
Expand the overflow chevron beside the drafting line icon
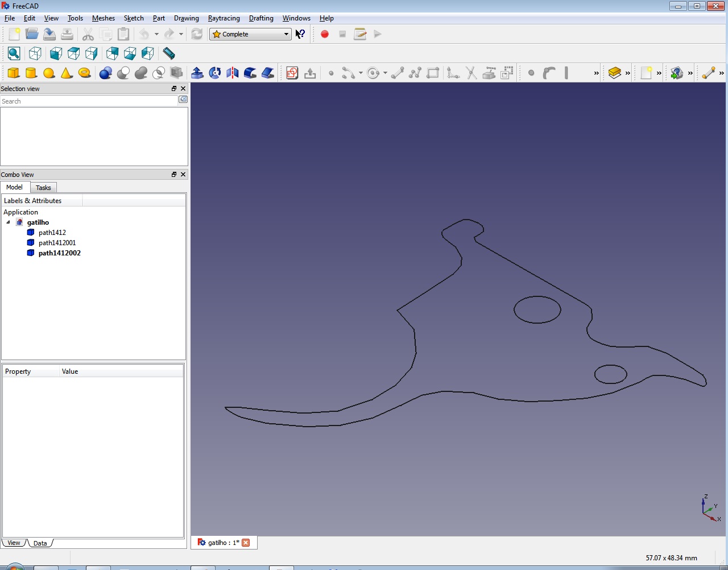721,73
